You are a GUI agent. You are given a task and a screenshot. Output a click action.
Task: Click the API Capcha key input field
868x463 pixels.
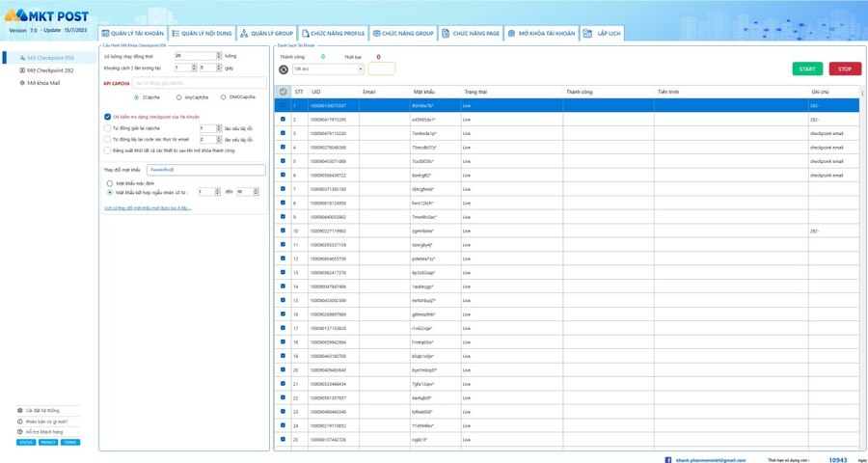(200, 83)
